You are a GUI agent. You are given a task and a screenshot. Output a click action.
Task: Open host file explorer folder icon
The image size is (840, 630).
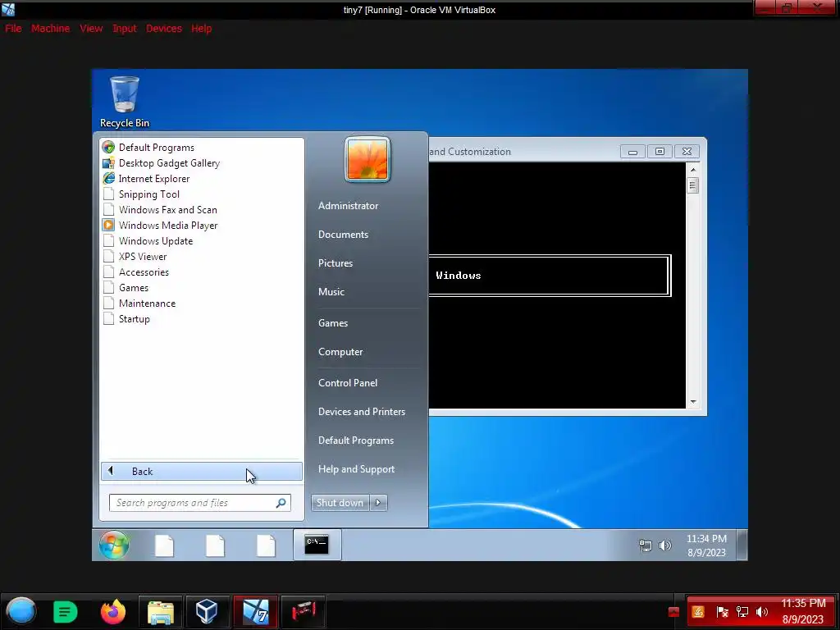coord(161,612)
